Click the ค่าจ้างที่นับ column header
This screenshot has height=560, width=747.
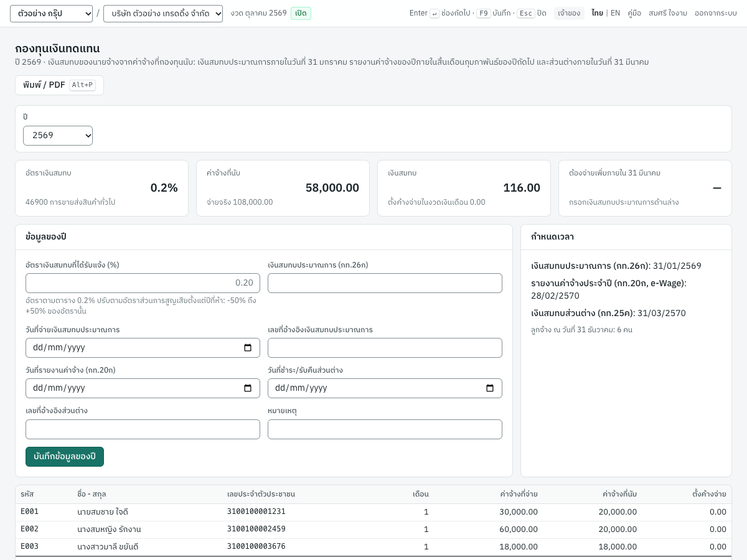click(x=619, y=495)
